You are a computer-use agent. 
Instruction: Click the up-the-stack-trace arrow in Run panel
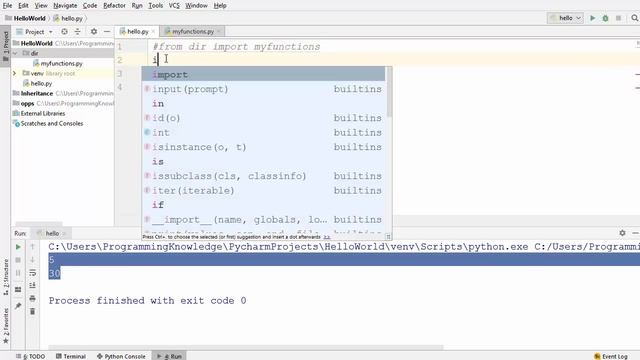pyautogui.click(x=33, y=247)
